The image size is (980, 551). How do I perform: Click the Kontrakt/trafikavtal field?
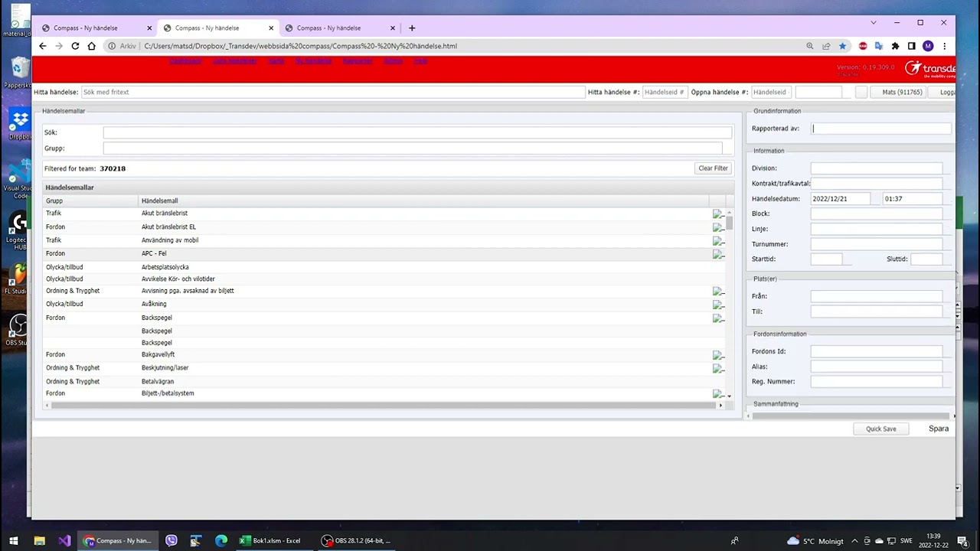(877, 184)
